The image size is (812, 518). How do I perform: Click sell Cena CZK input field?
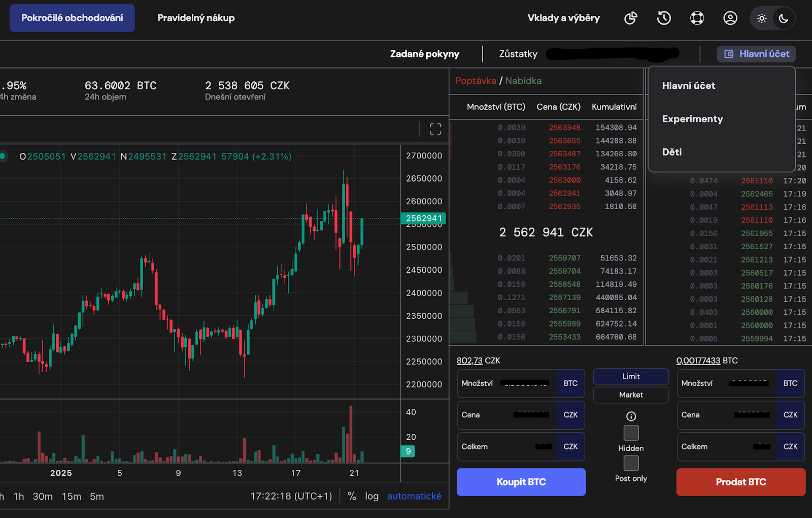tap(741, 415)
